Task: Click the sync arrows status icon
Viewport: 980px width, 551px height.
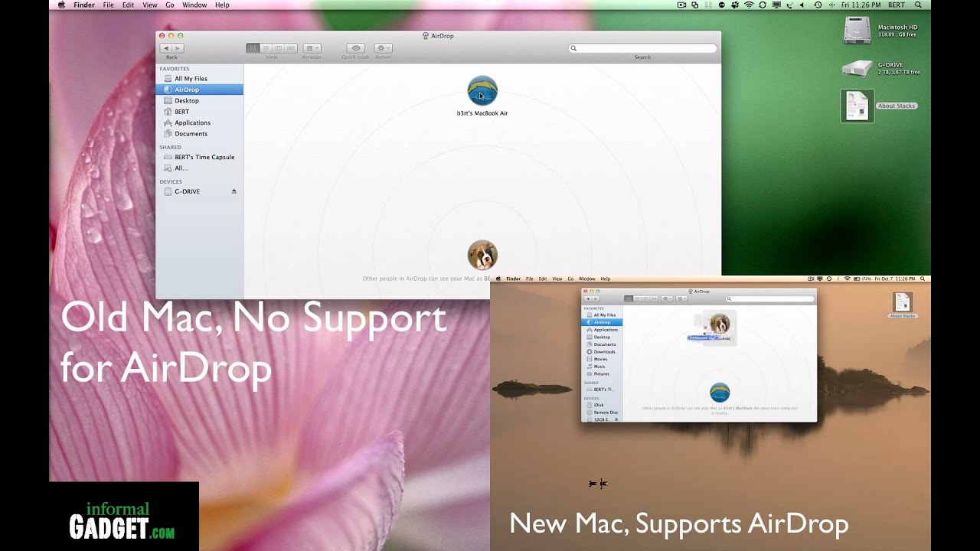Action: (x=763, y=5)
